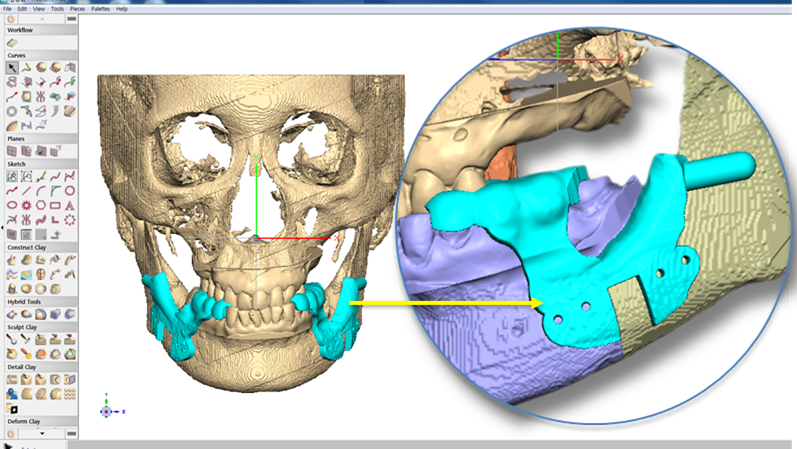Click the Workflow palette icon

tap(11, 43)
